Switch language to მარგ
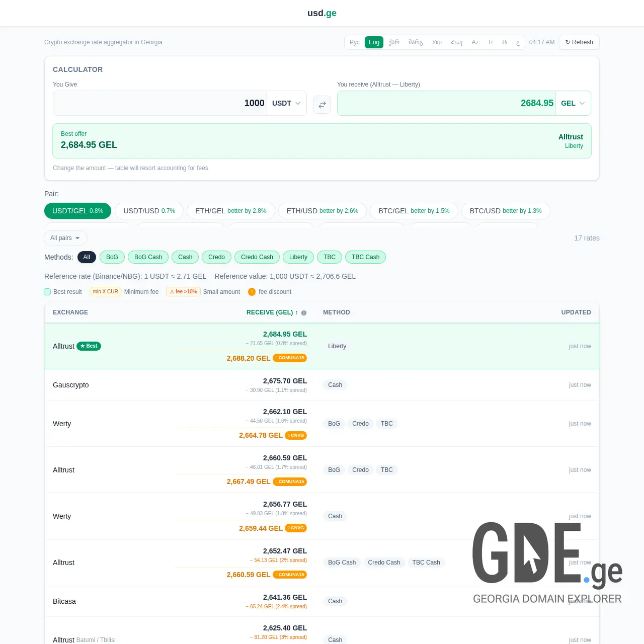 click(416, 42)
